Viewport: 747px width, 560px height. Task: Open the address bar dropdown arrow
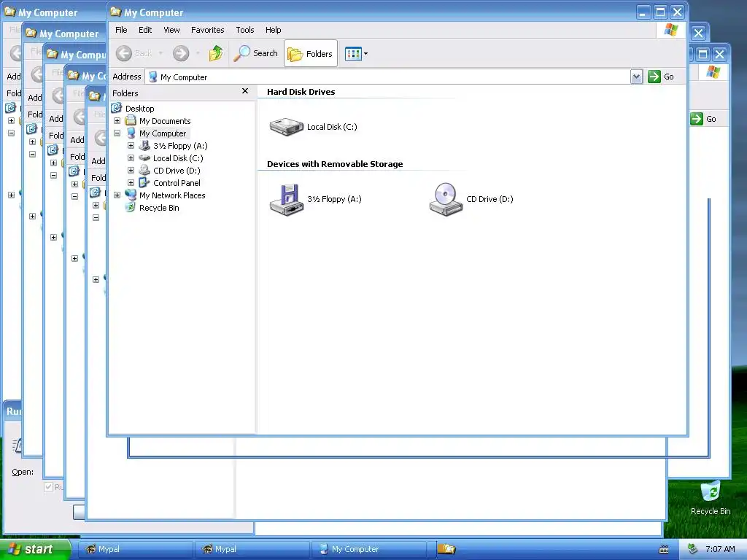click(x=636, y=77)
